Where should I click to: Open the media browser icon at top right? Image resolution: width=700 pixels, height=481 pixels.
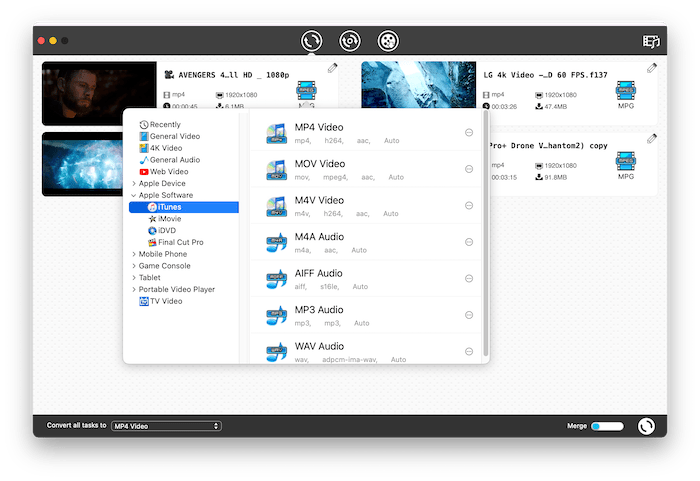click(652, 41)
